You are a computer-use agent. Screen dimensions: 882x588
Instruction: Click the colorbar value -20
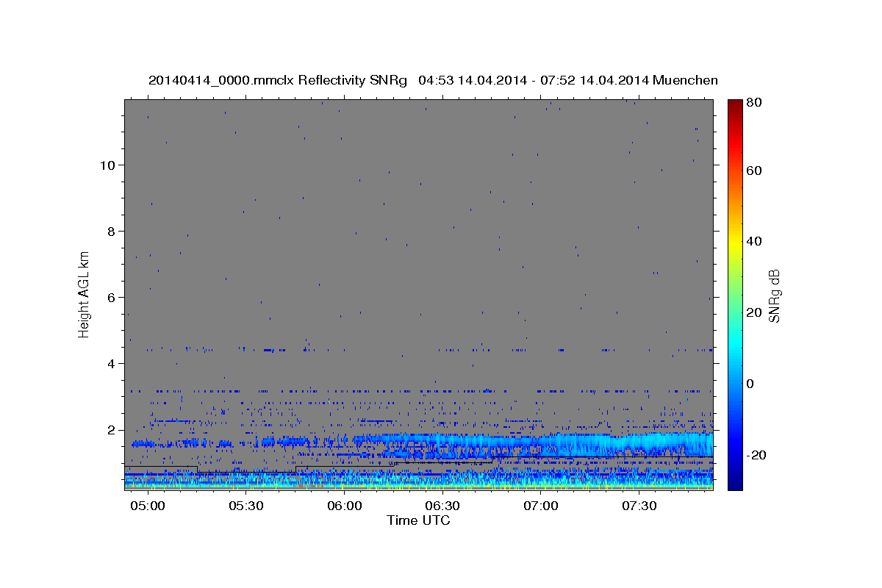757,455
